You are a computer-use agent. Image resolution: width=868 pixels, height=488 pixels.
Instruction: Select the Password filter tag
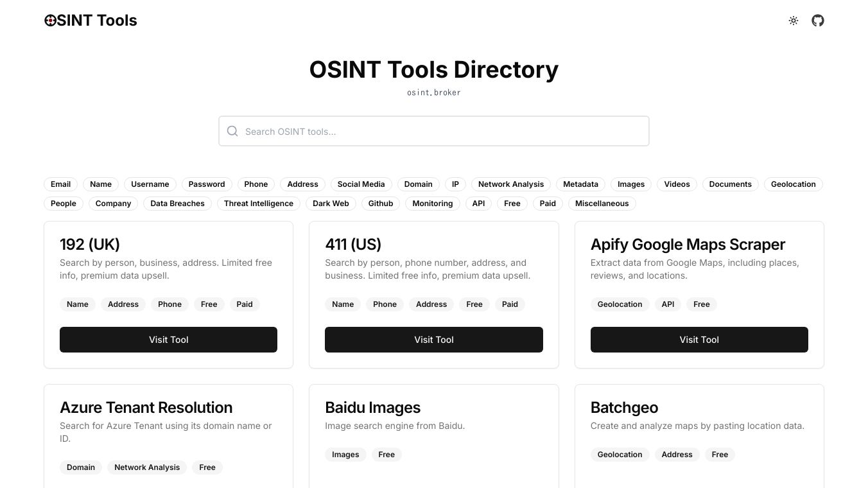click(207, 184)
